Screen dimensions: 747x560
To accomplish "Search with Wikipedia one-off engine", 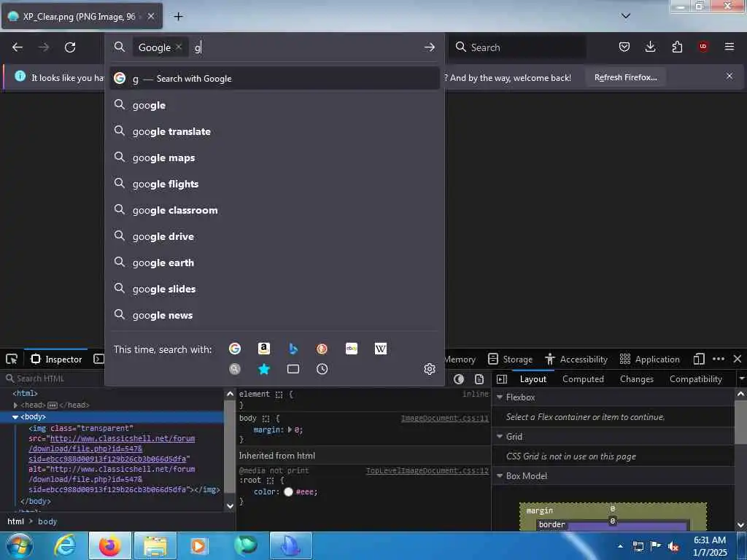I will click(381, 349).
